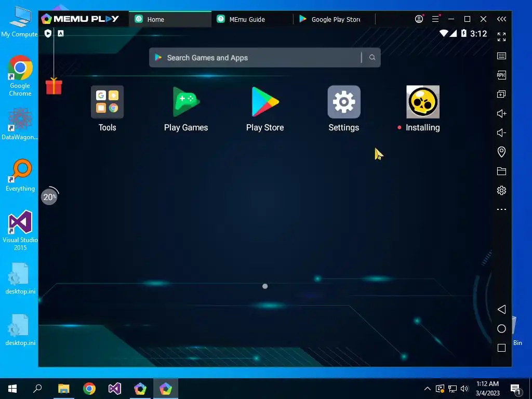The height and width of the screenshot is (399, 532).
Task: Tap the Brawl Stars installing icon
Action: click(423, 102)
